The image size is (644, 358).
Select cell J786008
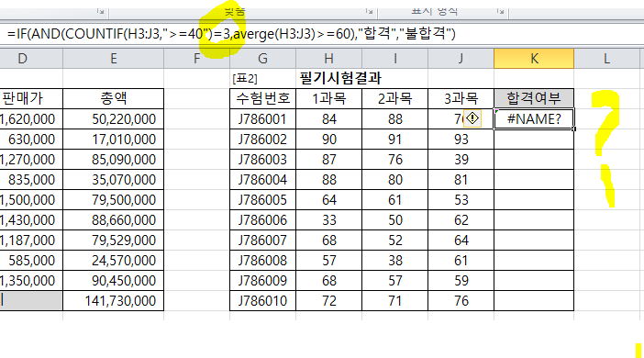(x=263, y=260)
